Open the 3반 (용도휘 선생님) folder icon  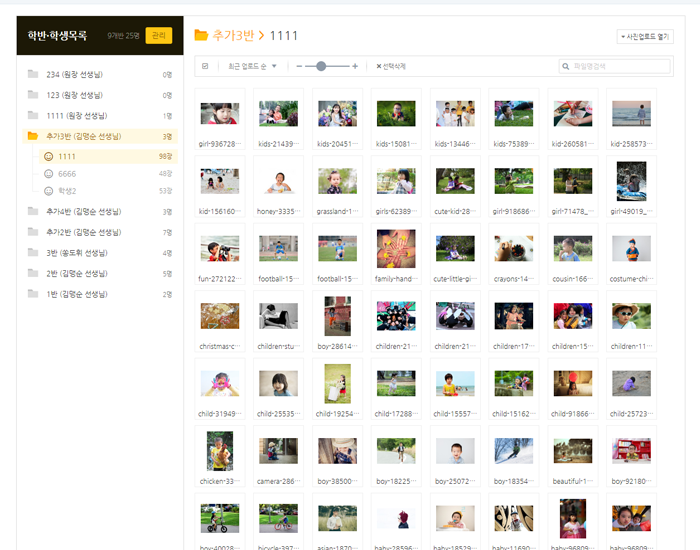point(33,253)
